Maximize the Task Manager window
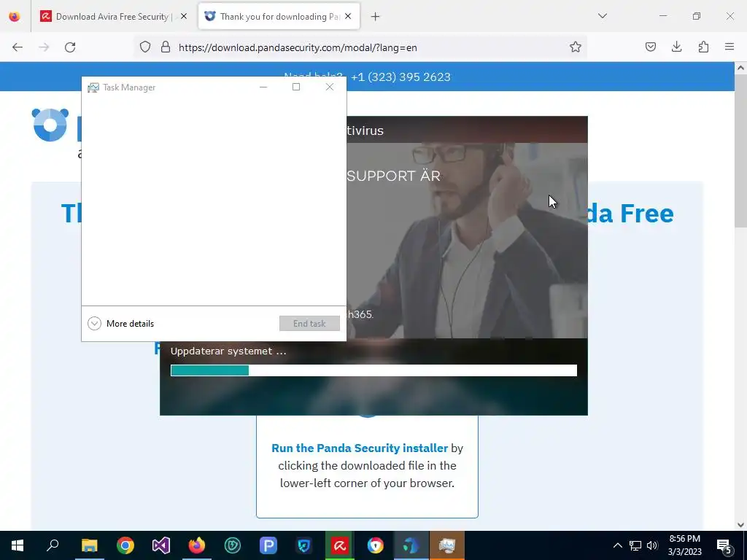Viewport: 747px width, 560px height. [296, 87]
